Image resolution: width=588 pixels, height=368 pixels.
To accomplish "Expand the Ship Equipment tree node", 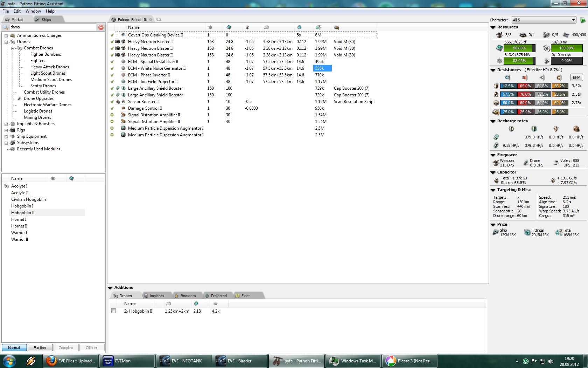I will coord(6,136).
